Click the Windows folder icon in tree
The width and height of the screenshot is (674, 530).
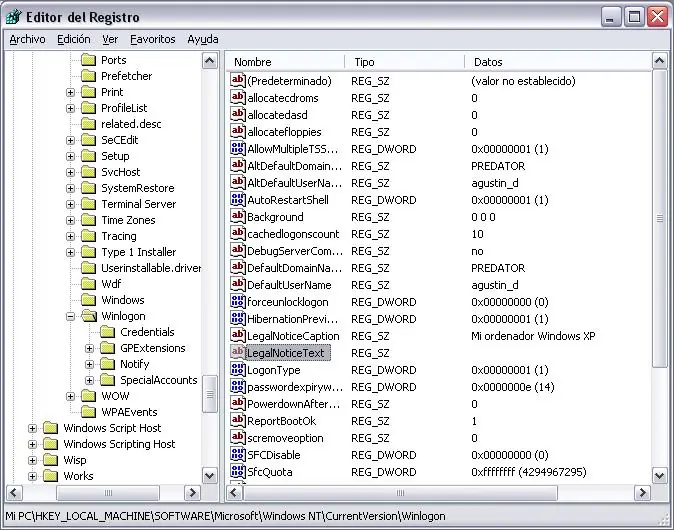coord(89,300)
